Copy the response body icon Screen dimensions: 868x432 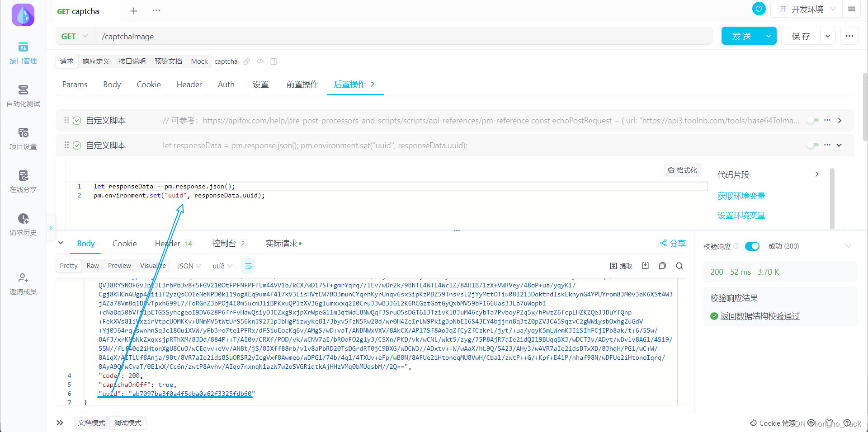pyautogui.click(x=662, y=266)
